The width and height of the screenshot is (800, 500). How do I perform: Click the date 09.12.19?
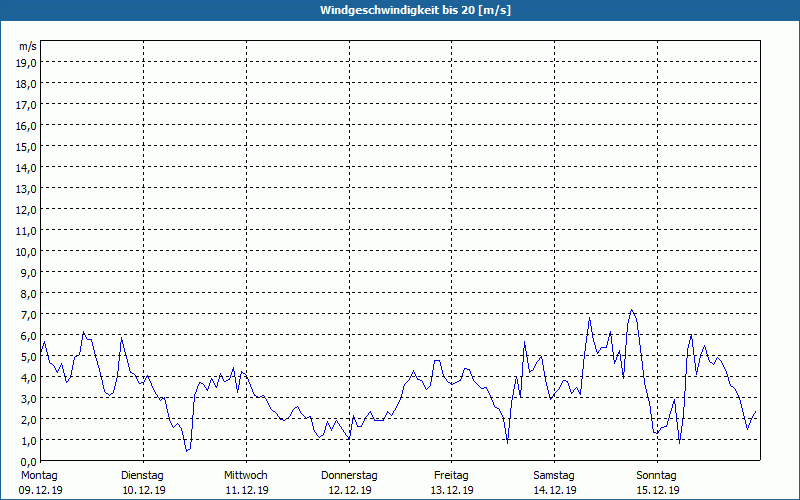(40, 490)
